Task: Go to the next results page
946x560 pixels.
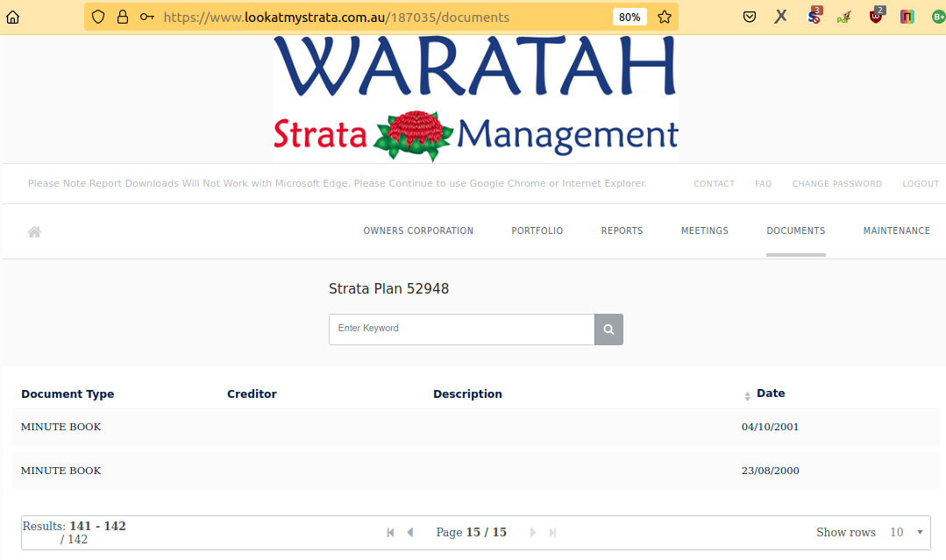Action: [533, 532]
